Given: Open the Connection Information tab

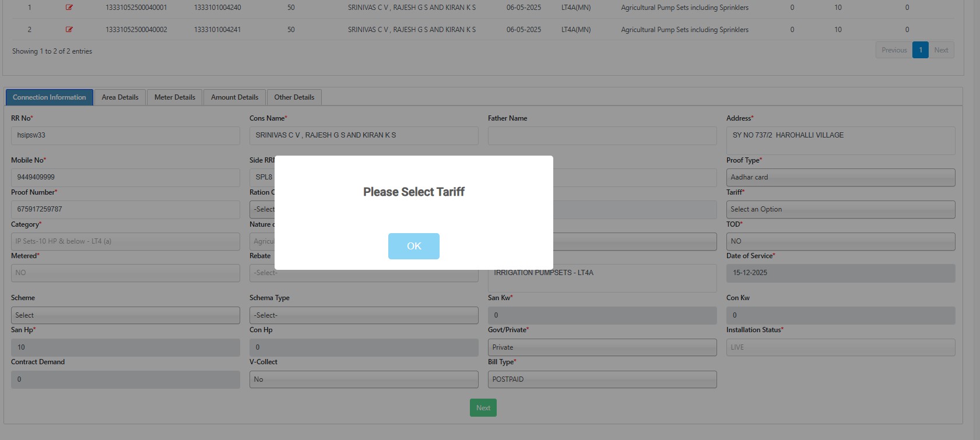Looking at the screenshot, I should pyautogui.click(x=50, y=97).
